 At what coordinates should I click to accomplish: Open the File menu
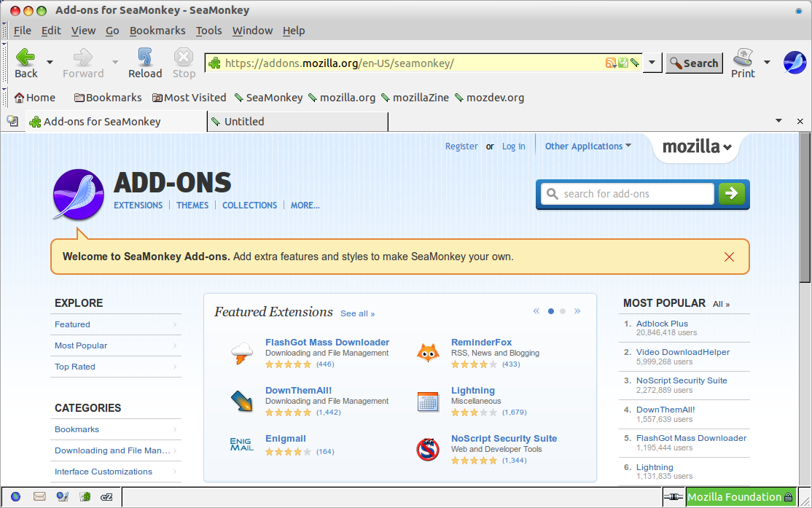pyautogui.click(x=23, y=31)
